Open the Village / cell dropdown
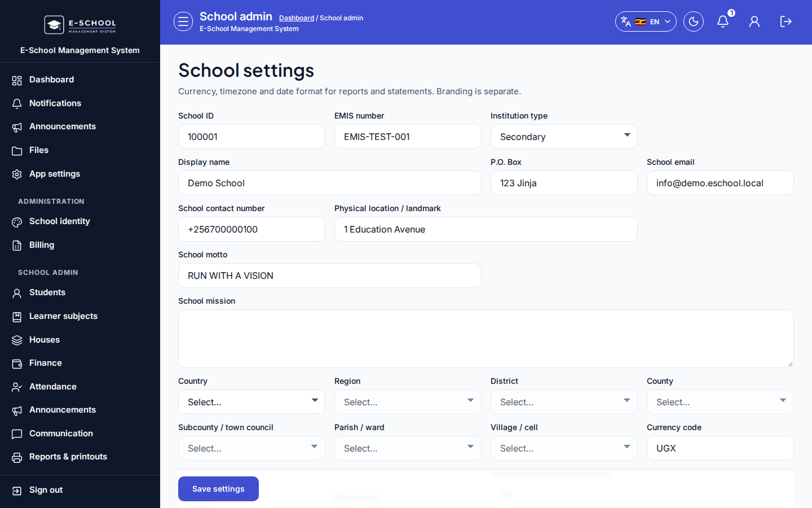812x508 pixels. click(x=564, y=448)
